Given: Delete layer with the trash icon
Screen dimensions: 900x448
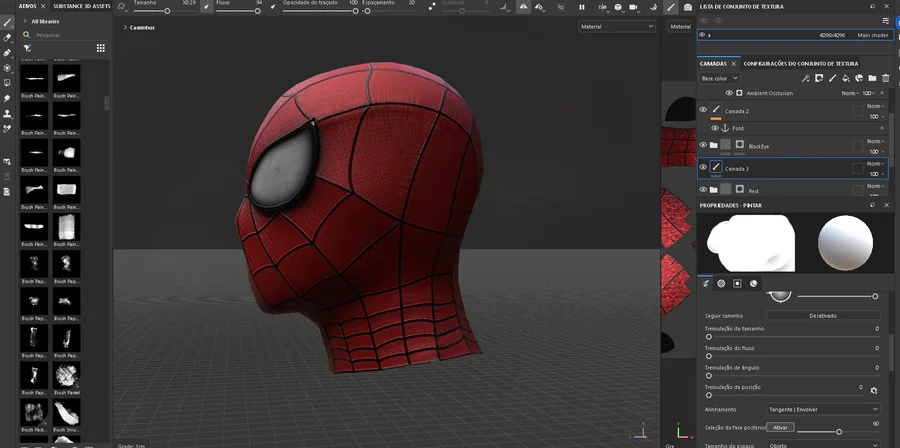Looking at the screenshot, I should 885,78.
